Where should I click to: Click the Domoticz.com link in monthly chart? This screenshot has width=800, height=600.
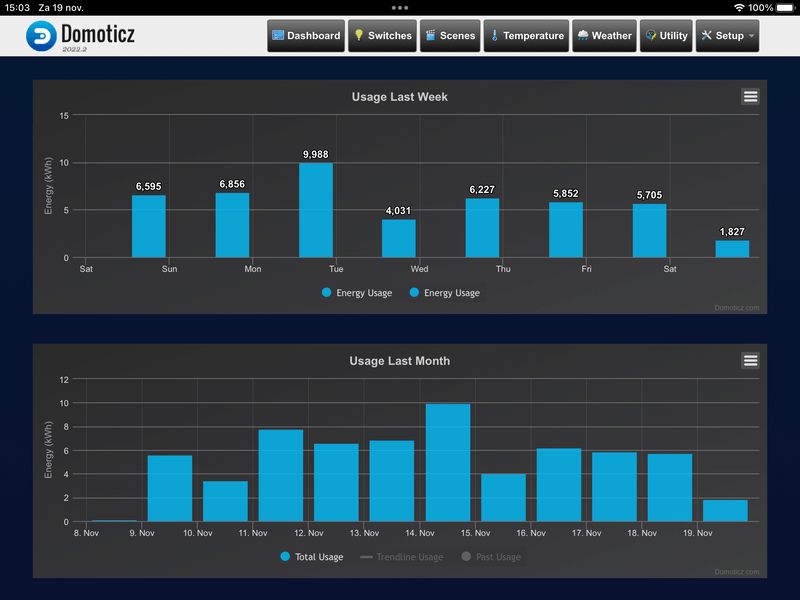point(736,571)
